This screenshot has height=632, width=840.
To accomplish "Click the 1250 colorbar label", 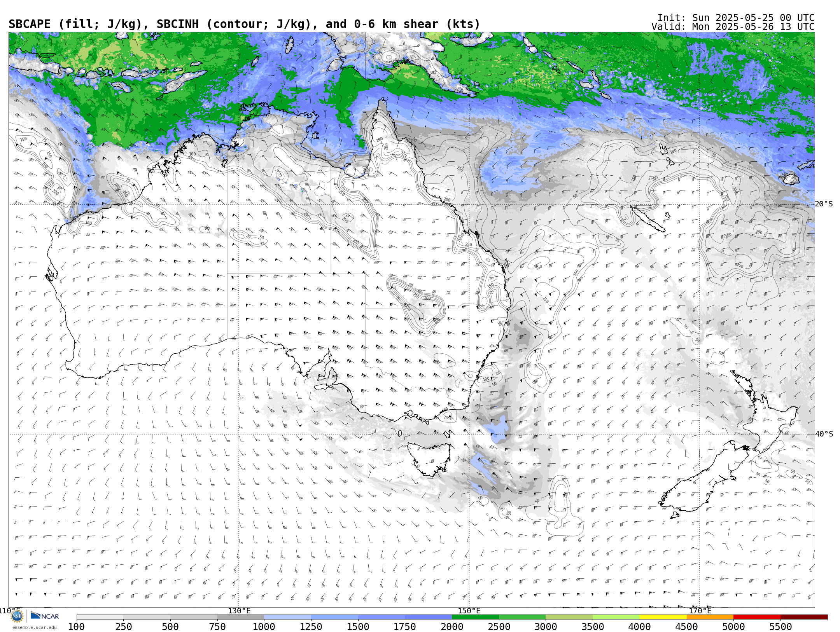I will tap(311, 627).
